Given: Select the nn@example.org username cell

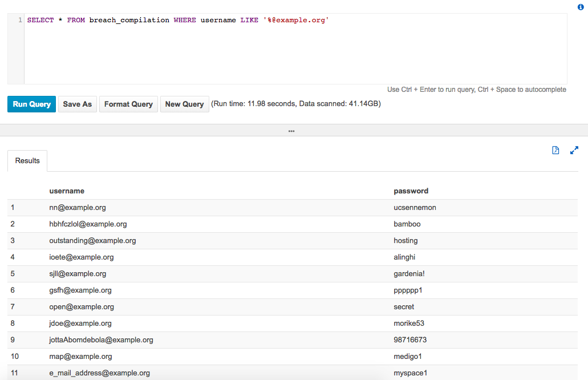Looking at the screenshot, I should [x=78, y=208].
